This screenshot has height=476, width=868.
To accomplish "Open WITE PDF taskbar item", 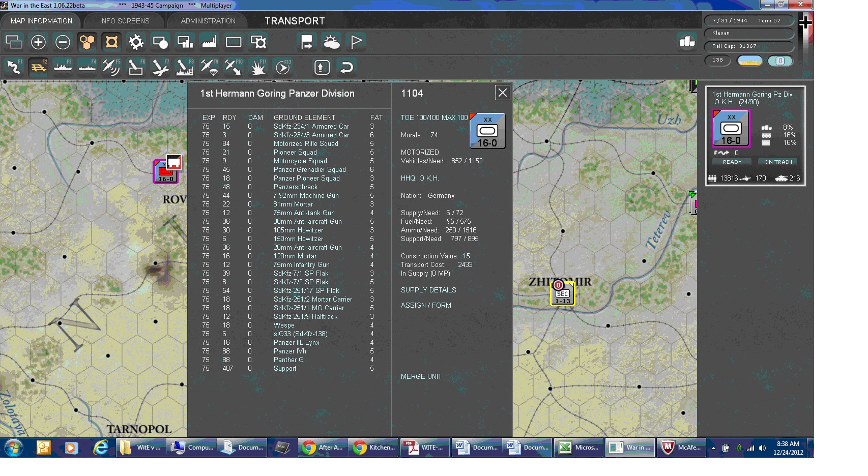I will 425,448.
